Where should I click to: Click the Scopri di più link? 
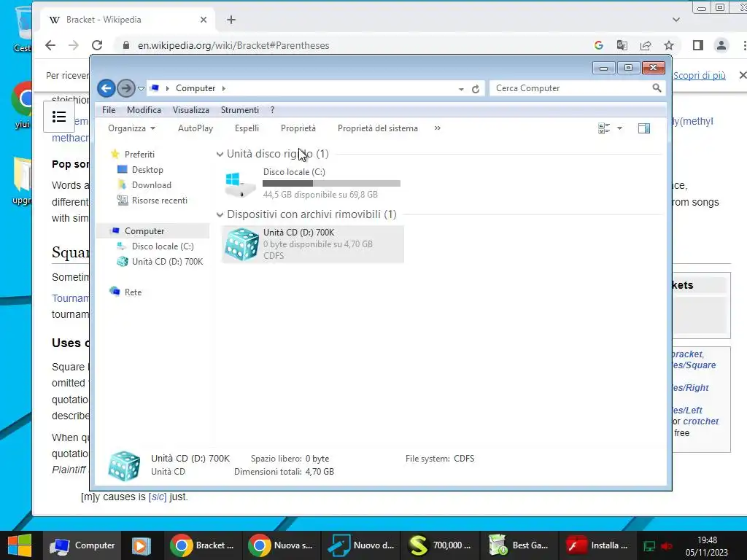[x=699, y=75]
